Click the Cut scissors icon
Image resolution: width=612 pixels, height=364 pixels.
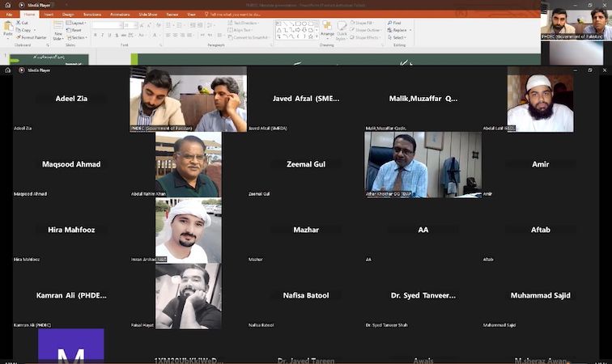click(18, 23)
